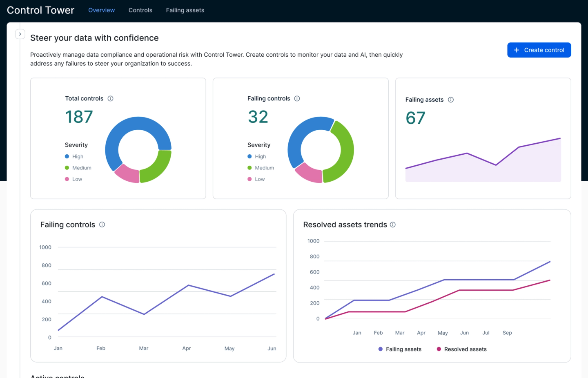Image resolution: width=588 pixels, height=378 pixels.
Task: Click the Control Tower title
Action: [40, 10]
